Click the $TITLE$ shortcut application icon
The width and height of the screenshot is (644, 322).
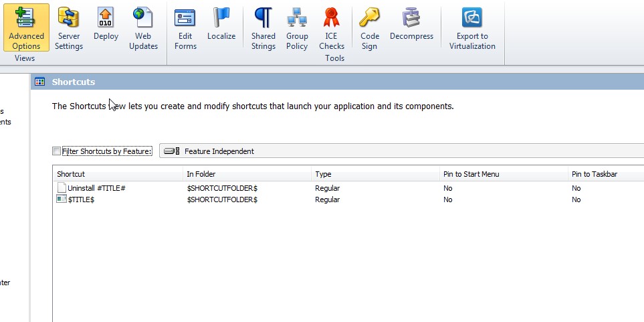[x=62, y=199]
